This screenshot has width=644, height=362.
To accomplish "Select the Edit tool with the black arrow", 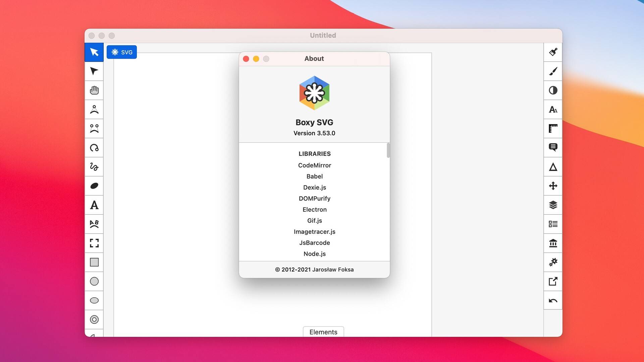I will (94, 71).
